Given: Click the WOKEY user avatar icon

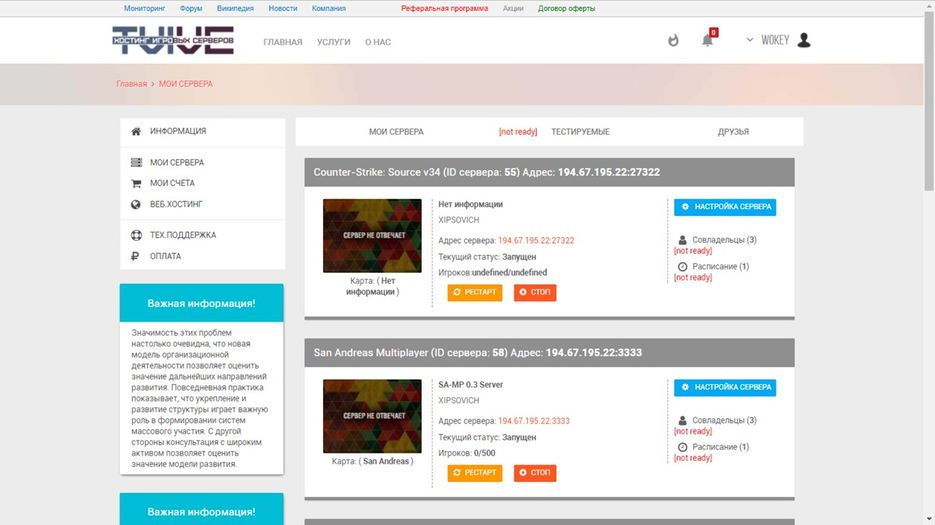Looking at the screenshot, I should [x=804, y=40].
